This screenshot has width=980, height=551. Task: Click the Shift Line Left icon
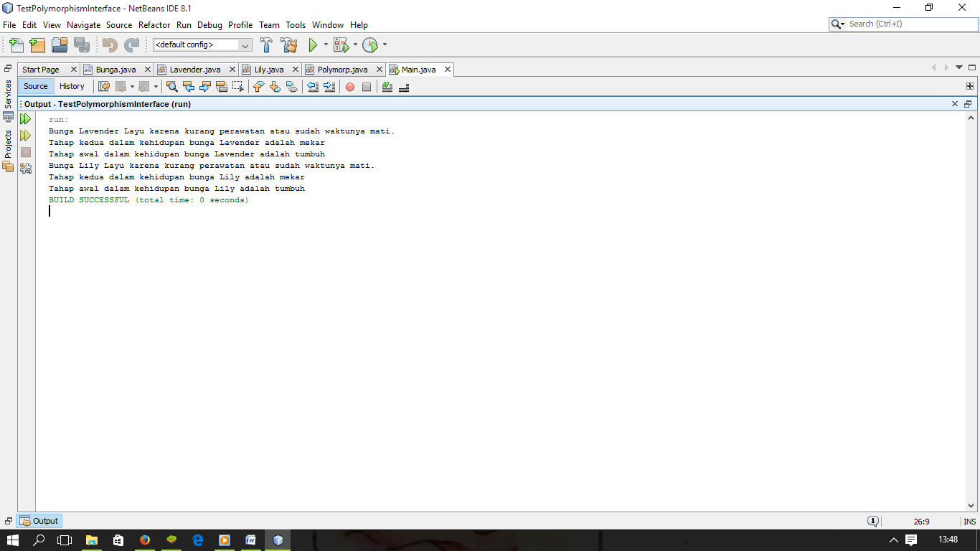pos(313,87)
